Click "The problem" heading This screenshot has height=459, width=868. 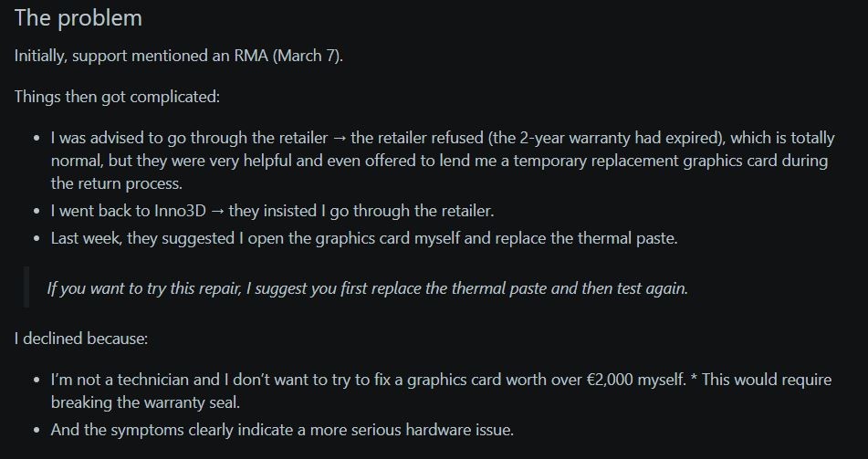coord(78,17)
